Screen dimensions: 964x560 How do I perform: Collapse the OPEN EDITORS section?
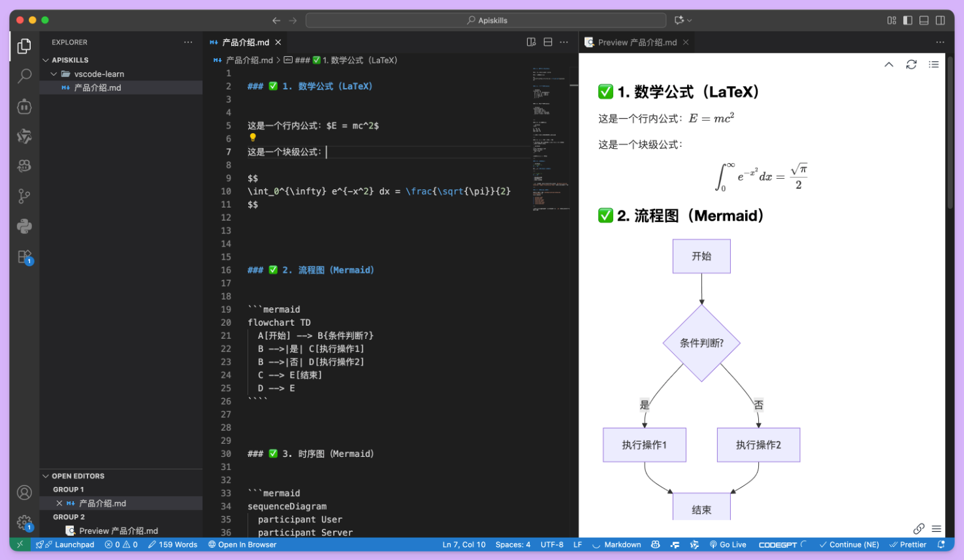[x=46, y=476]
